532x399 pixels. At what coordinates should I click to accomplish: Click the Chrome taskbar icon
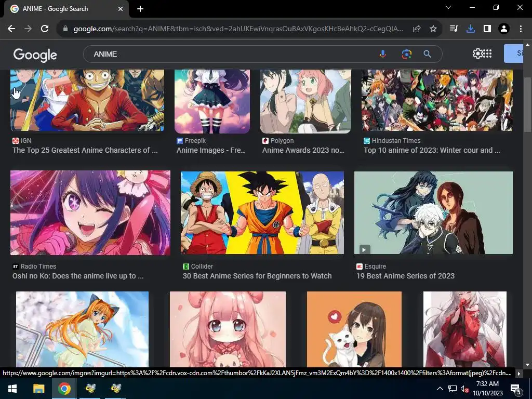coord(64,389)
